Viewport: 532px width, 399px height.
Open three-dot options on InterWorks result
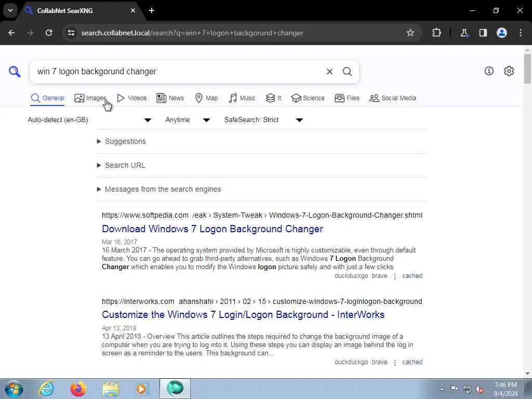click(395, 363)
